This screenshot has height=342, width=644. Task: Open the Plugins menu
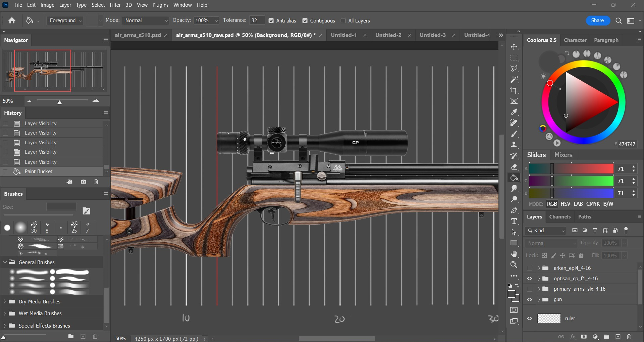160,5
